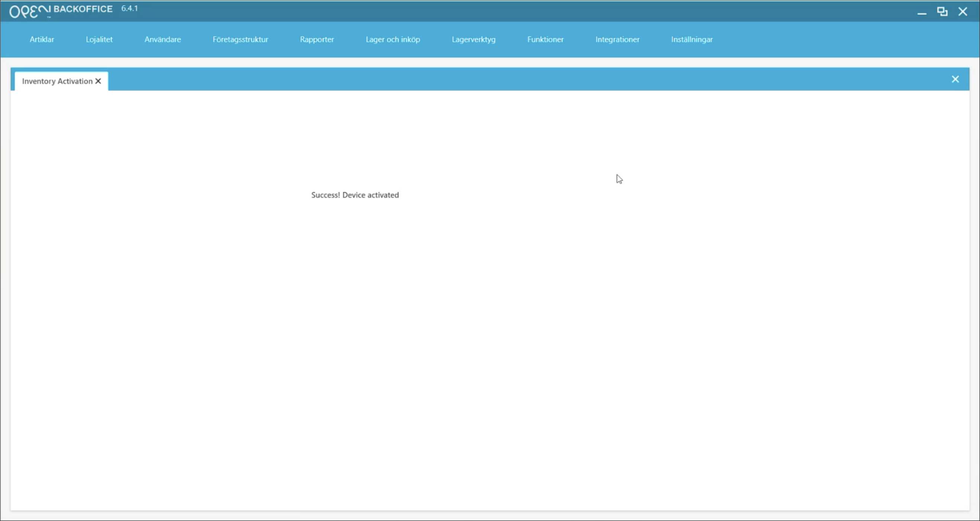Screen dimensions: 980x521
Task: Open the Funktioner menu
Action: 545,39
